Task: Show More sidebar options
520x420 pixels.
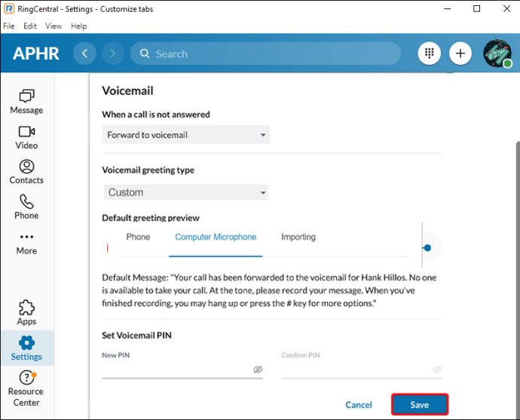Action: [x=26, y=242]
